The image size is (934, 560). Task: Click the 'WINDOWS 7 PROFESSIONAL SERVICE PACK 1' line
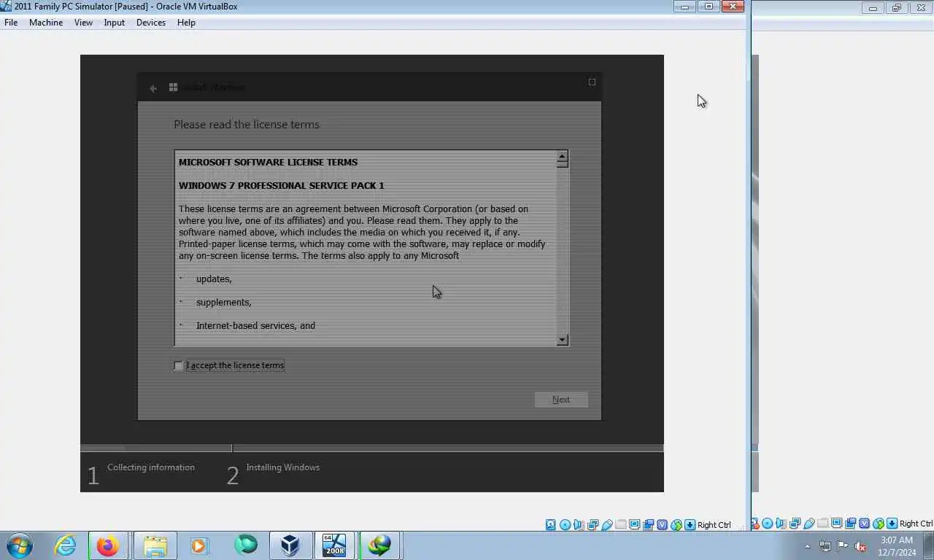tap(282, 185)
